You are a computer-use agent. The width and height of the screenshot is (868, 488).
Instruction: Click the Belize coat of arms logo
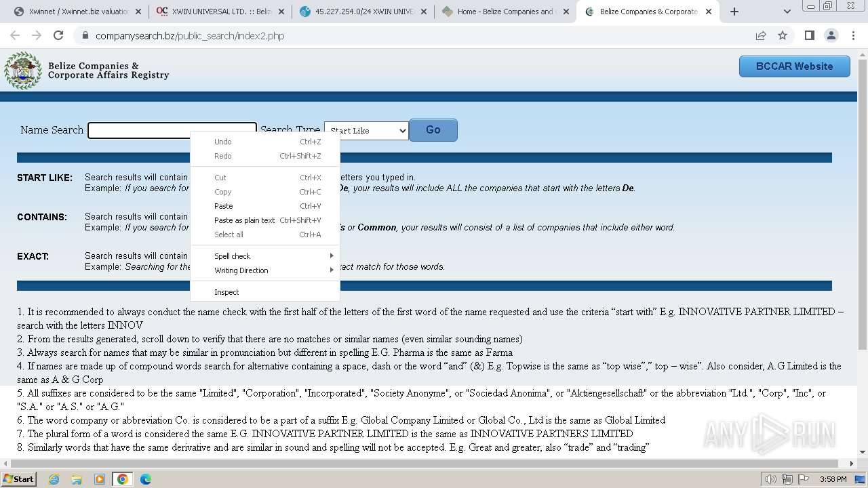click(23, 70)
